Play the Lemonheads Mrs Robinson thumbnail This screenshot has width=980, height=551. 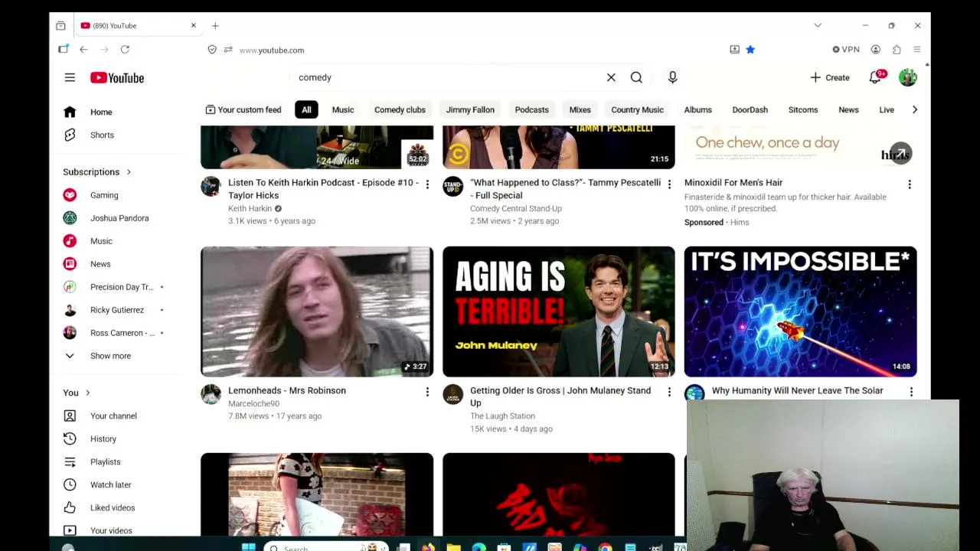point(317,311)
